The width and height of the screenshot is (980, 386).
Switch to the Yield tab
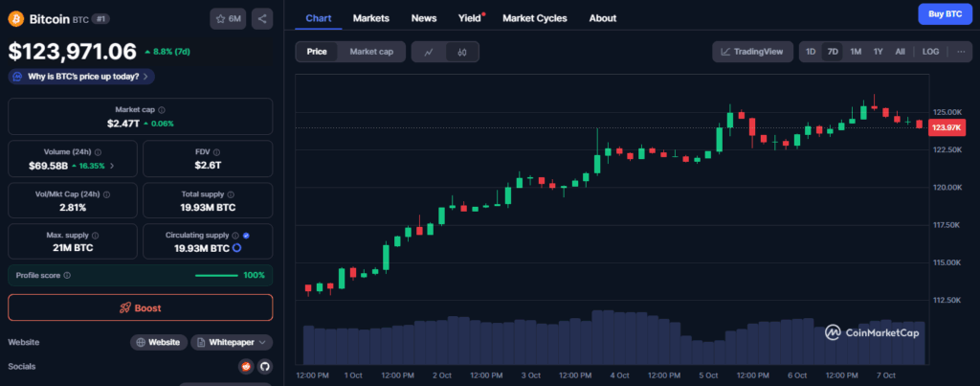coord(470,18)
